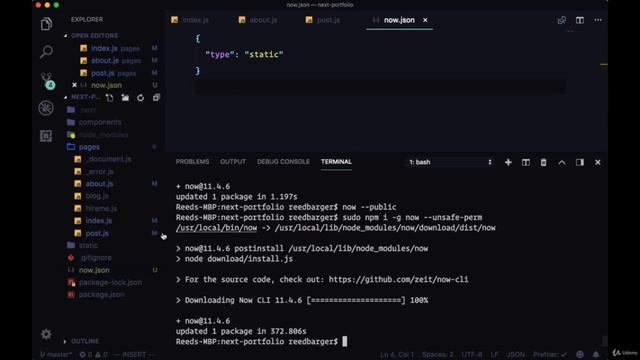Change language mode via JSON status item
640x360 pixels.
(x=516, y=355)
